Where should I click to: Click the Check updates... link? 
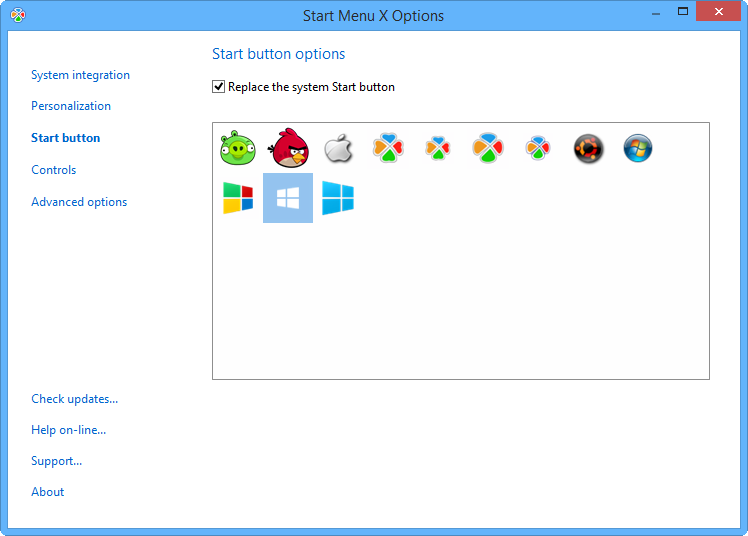click(74, 399)
